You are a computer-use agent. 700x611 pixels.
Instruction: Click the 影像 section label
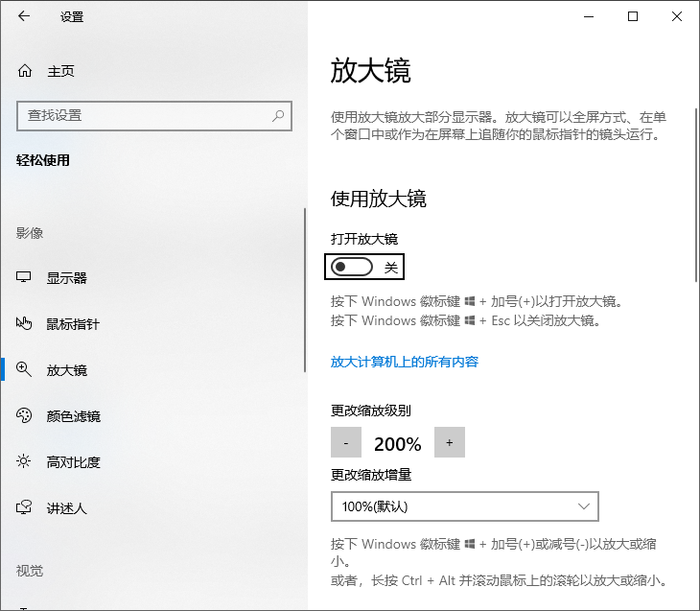(x=30, y=233)
